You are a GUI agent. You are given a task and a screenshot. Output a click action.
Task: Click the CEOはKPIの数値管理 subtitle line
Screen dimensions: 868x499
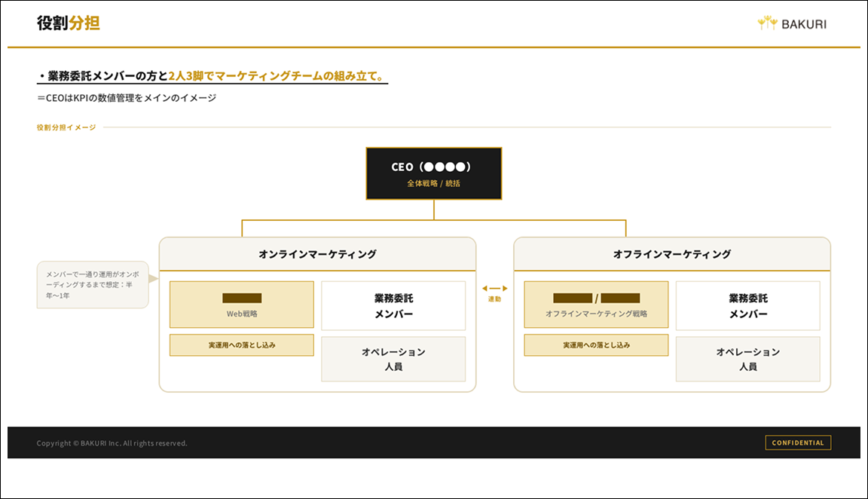[x=127, y=98]
